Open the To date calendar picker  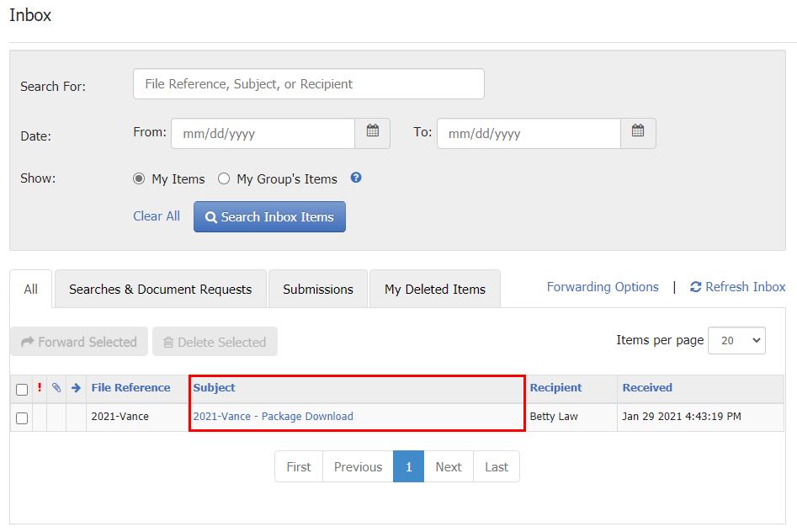pos(638,133)
